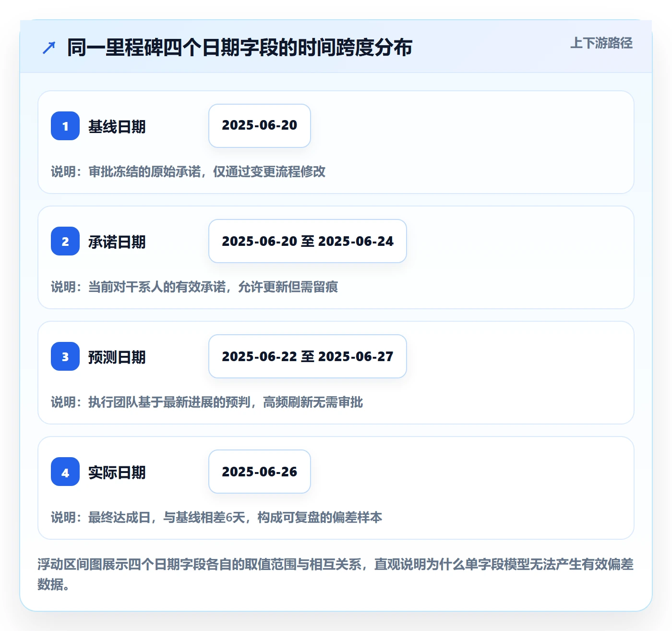Screen dimensions: 672x631
Task: Click the 基线日期 label
Action: pyautogui.click(x=117, y=127)
